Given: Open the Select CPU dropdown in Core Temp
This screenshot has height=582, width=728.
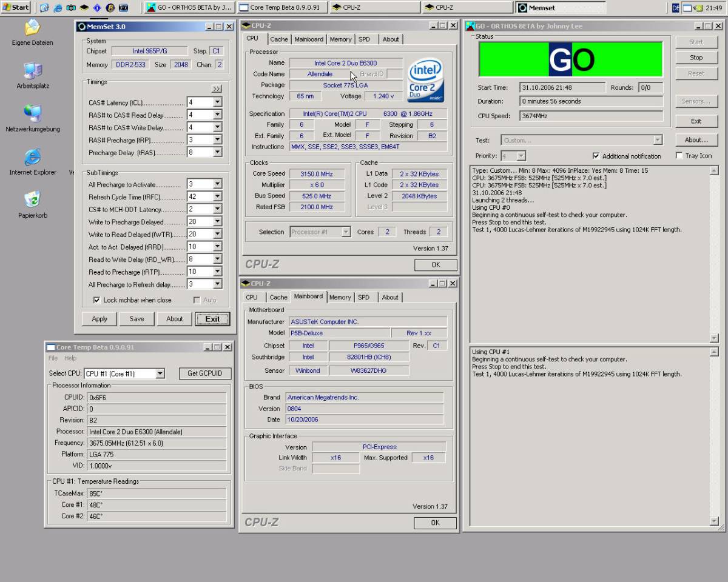Looking at the screenshot, I should click(160, 373).
